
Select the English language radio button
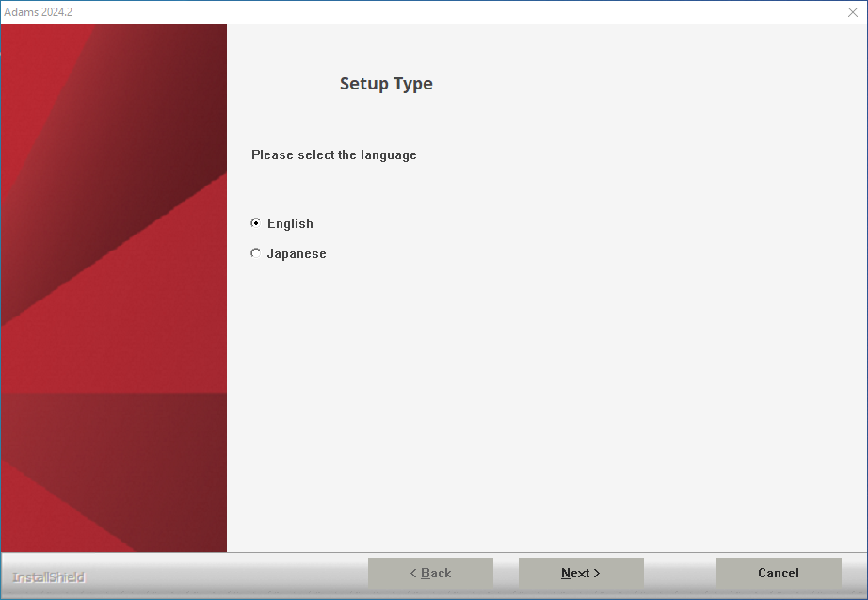(255, 222)
